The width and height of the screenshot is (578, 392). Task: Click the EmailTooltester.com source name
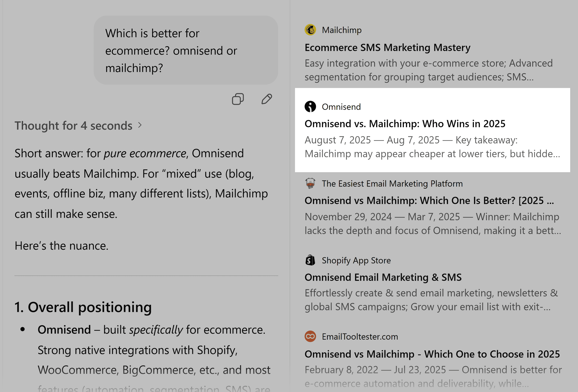coord(360,337)
